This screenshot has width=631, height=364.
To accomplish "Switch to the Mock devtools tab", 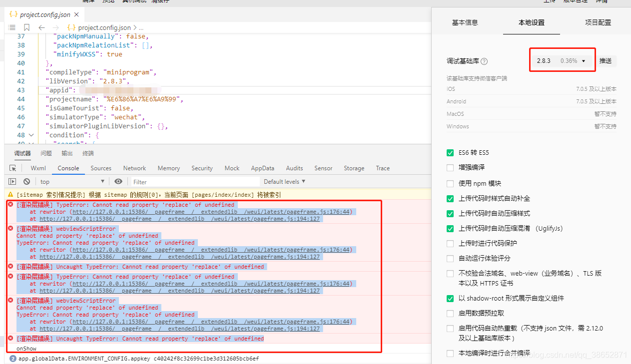I will coord(232,168).
